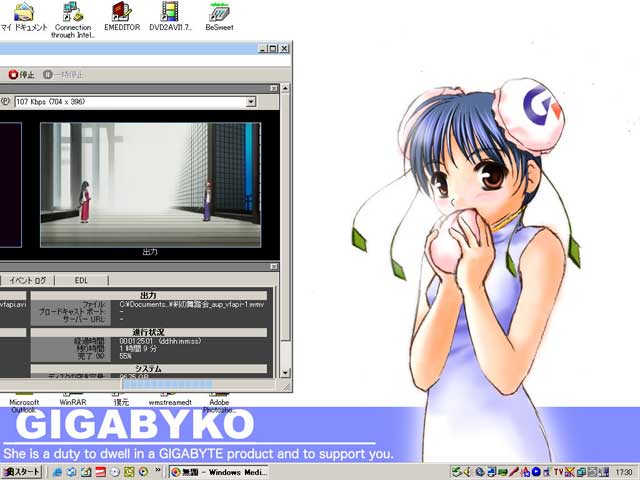The image size is (640, 480).
Task: Open the DVD2AVI desktop shortcut
Action: pos(171,13)
